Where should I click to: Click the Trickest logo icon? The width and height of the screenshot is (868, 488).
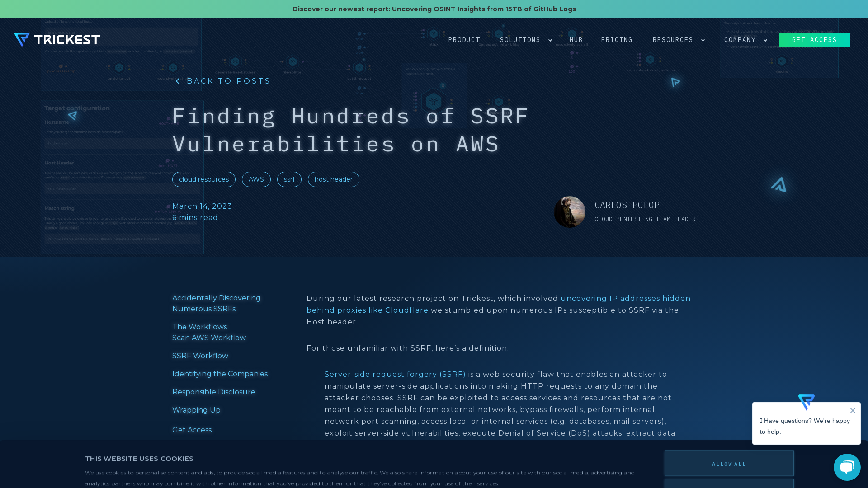pyautogui.click(x=21, y=39)
